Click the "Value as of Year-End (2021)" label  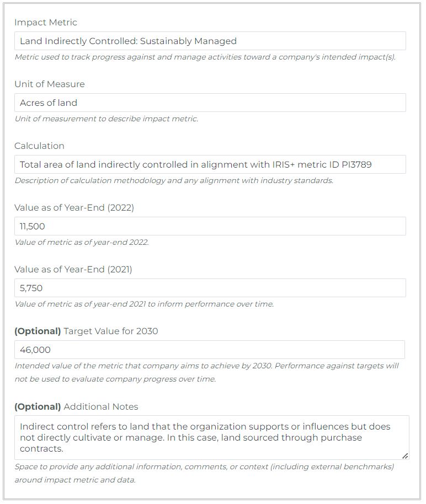73,270
